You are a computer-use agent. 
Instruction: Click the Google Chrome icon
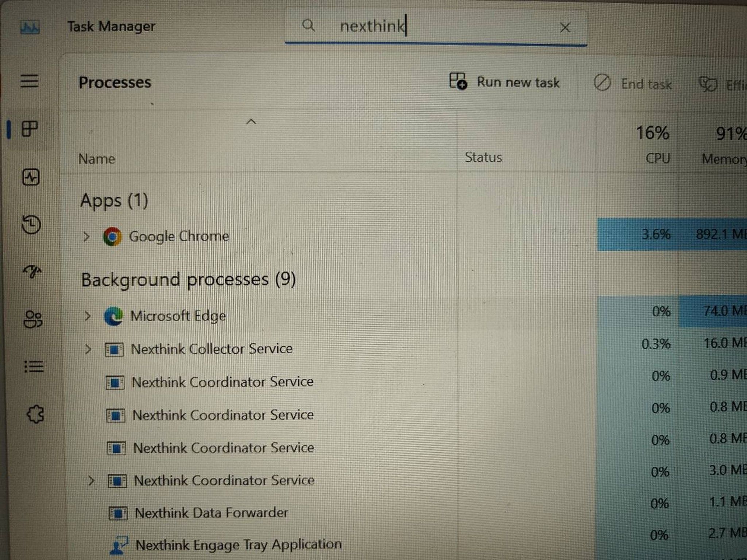click(x=112, y=237)
